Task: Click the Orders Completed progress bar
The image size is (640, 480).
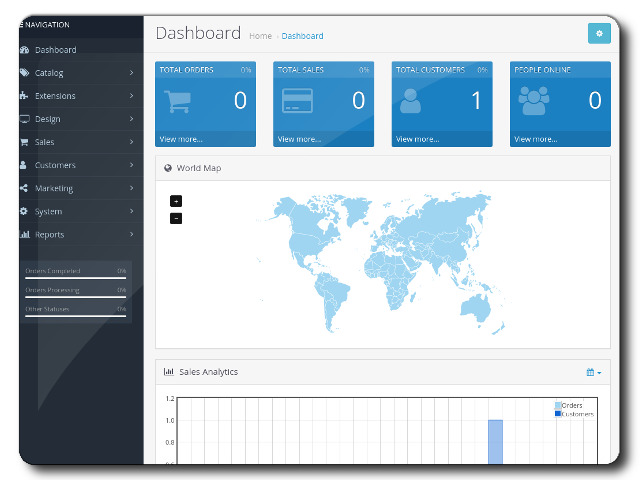Action: 75,277
